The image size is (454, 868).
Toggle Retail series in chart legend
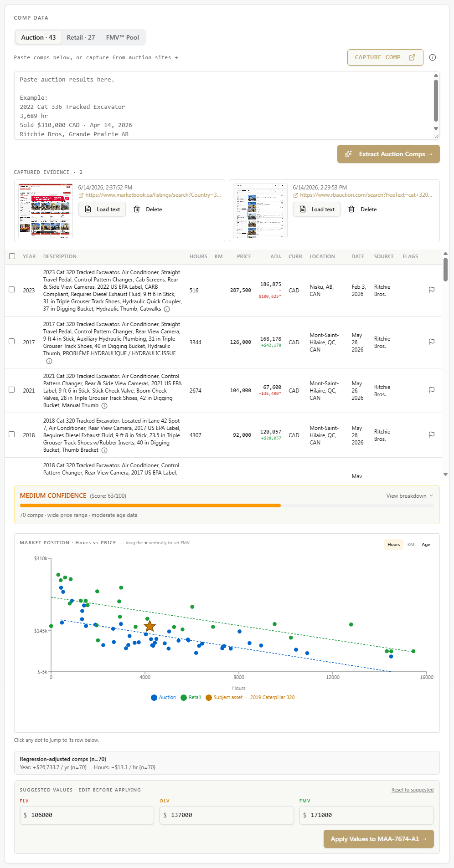coord(191,697)
